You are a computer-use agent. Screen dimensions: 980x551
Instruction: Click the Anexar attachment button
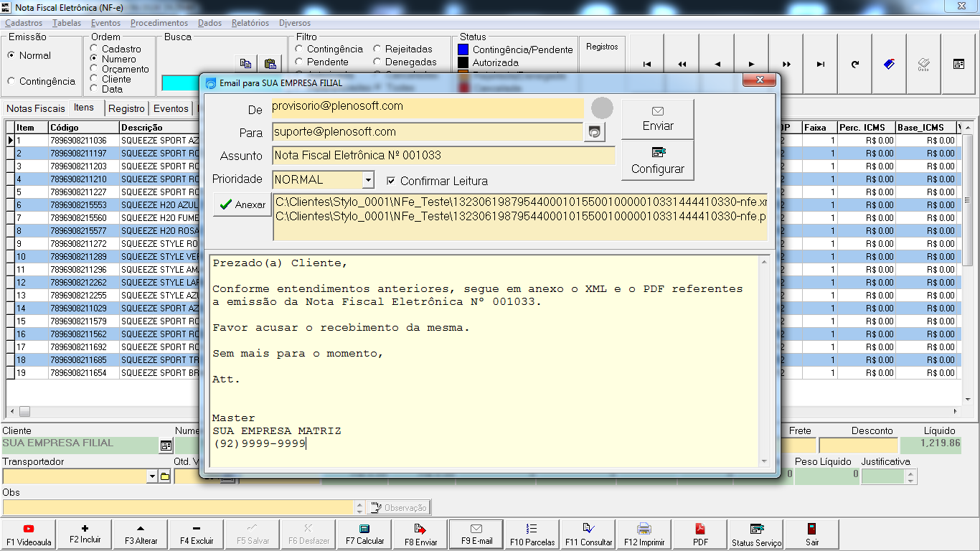coord(242,204)
